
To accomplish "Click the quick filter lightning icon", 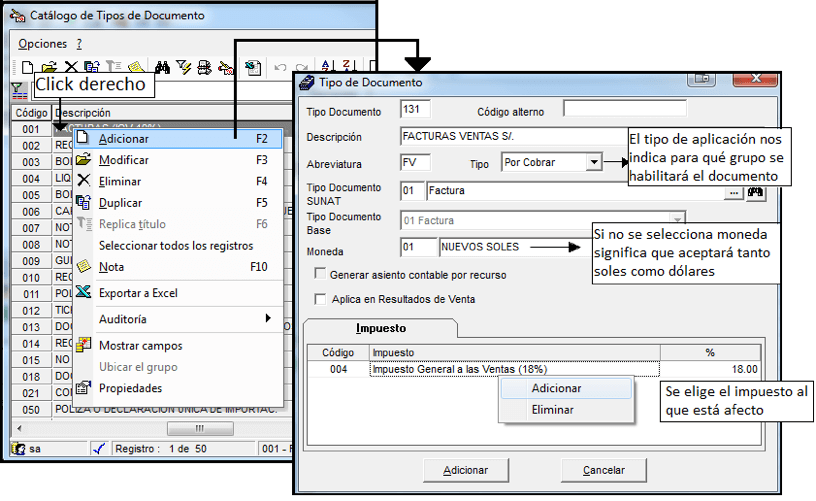I will tap(184, 67).
